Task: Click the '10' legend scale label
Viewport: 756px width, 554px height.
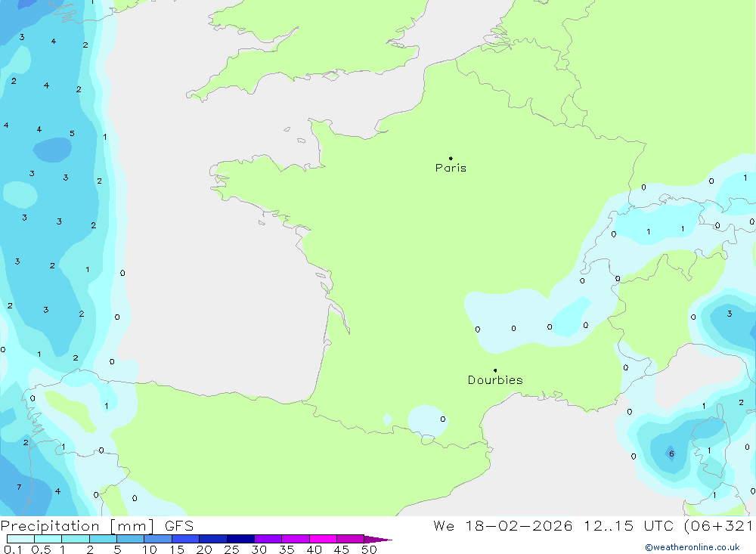Action: [150, 549]
